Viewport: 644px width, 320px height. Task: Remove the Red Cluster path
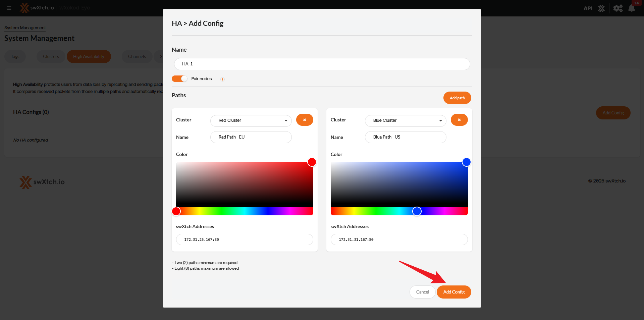(305, 120)
